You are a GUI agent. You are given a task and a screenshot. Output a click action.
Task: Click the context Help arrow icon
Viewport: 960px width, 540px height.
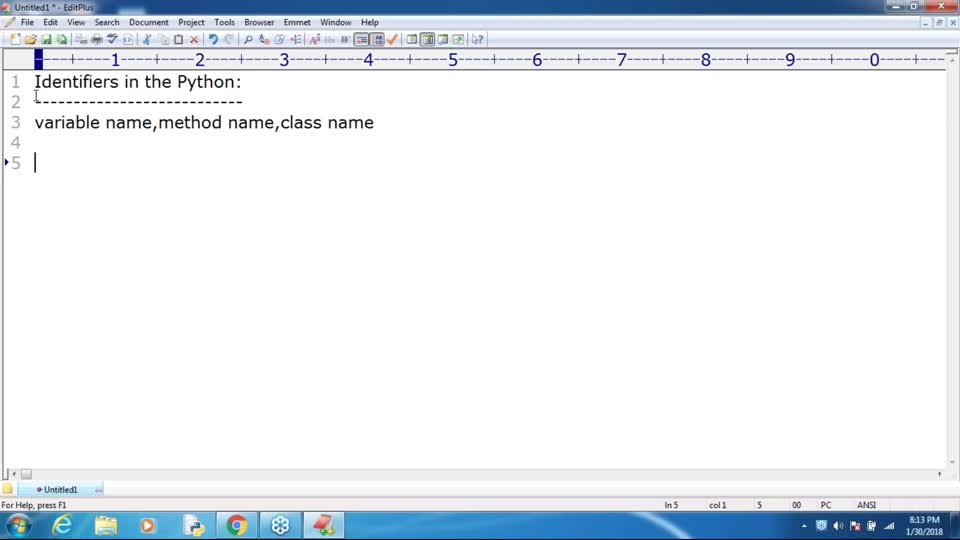point(478,40)
